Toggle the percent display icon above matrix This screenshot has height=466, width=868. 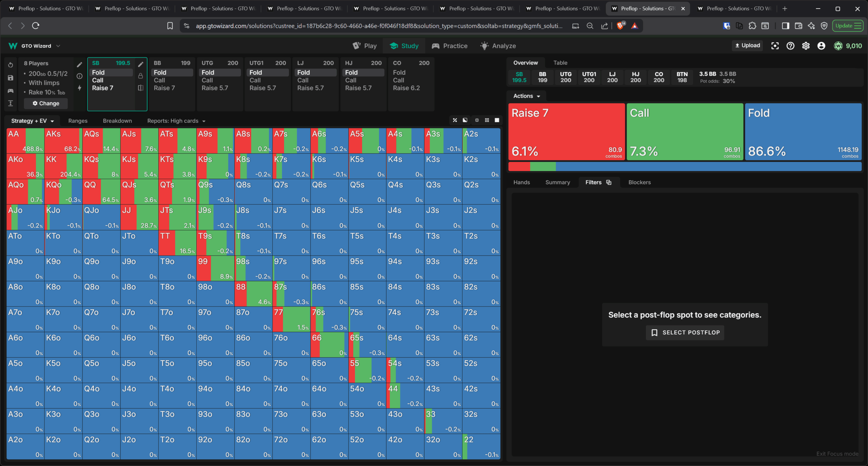(455, 120)
